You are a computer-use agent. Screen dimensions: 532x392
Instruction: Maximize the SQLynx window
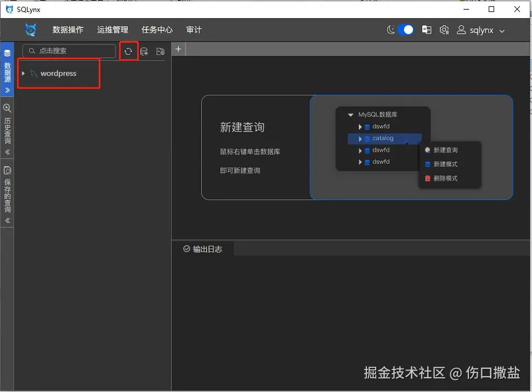tap(491, 9)
